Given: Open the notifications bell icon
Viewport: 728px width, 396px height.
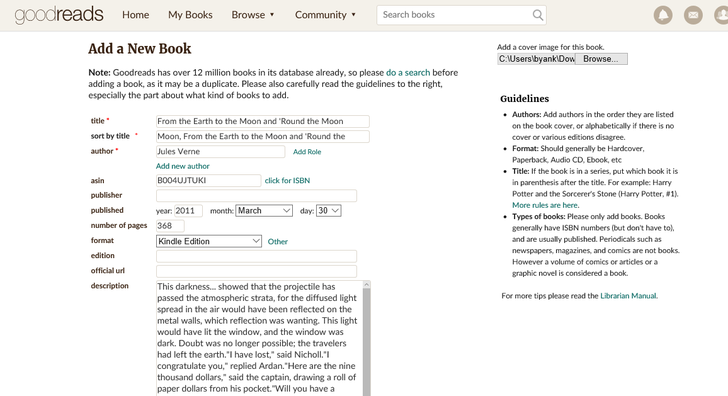Looking at the screenshot, I should (x=663, y=15).
